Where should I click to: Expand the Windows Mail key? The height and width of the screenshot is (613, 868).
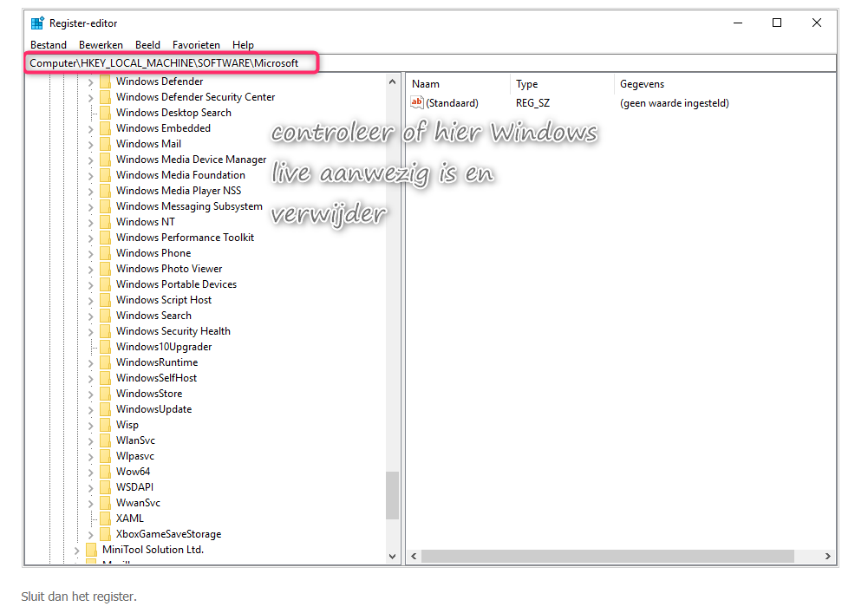pos(91,144)
